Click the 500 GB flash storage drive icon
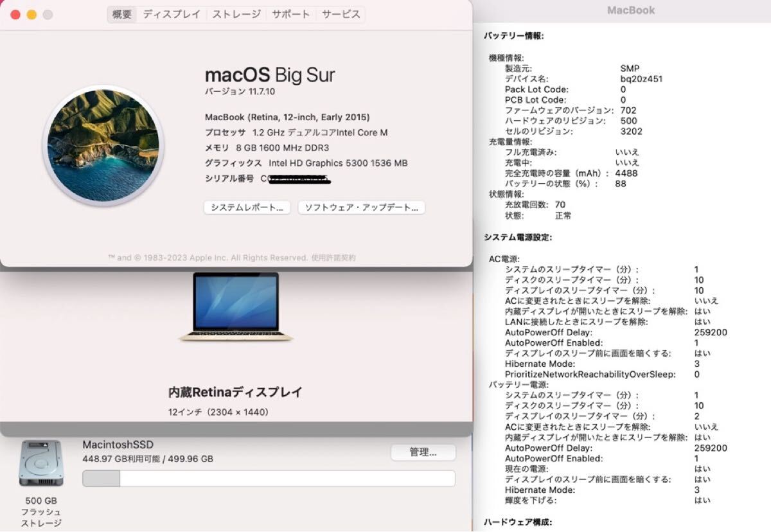This screenshot has width=771, height=532. coord(41,463)
